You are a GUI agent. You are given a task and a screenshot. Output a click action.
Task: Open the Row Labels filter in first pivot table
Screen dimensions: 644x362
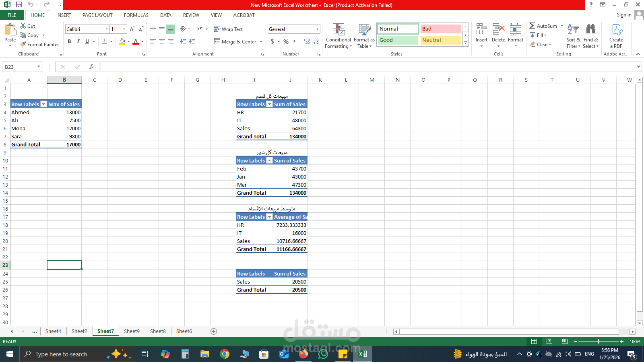coord(44,104)
